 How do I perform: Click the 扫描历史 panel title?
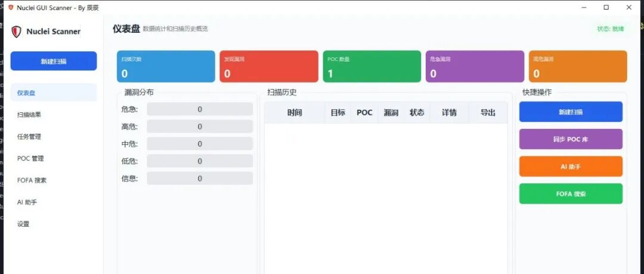[x=281, y=93]
